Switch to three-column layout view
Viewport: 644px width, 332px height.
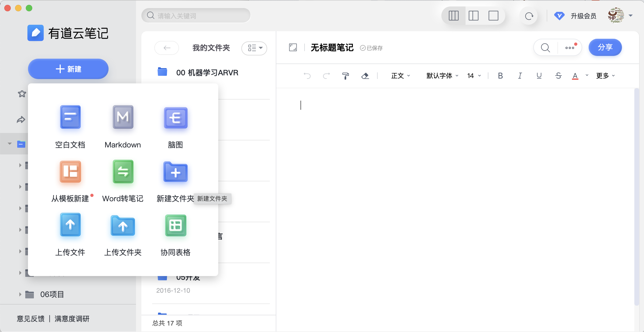pos(454,16)
